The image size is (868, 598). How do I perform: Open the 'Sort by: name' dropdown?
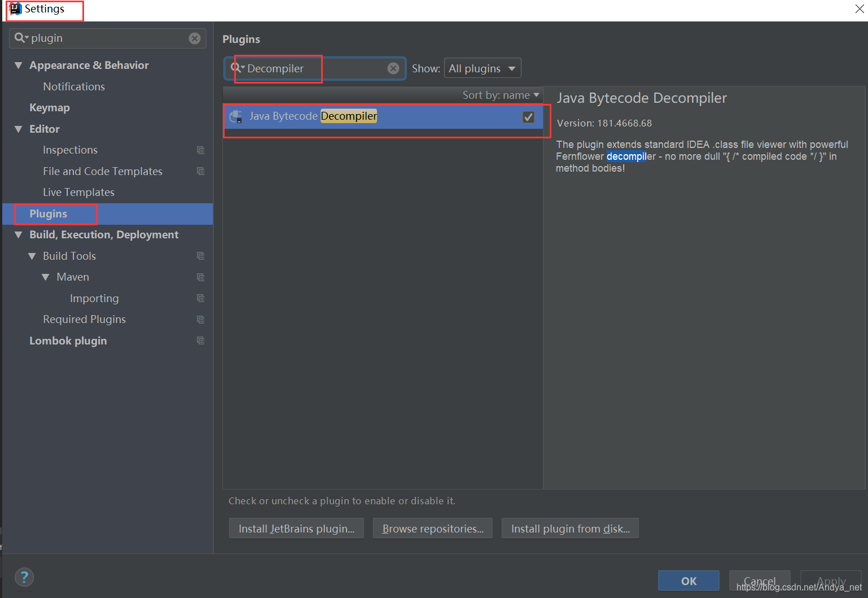501,95
